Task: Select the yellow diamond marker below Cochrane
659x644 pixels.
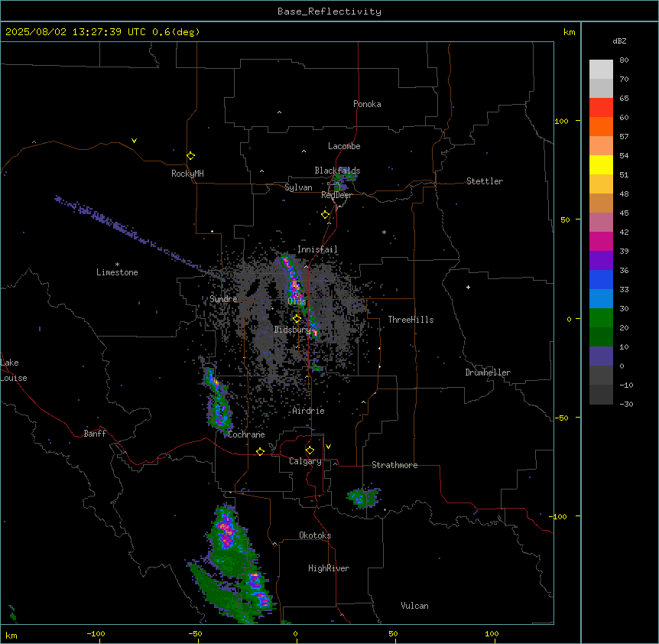Action: click(x=260, y=451)
